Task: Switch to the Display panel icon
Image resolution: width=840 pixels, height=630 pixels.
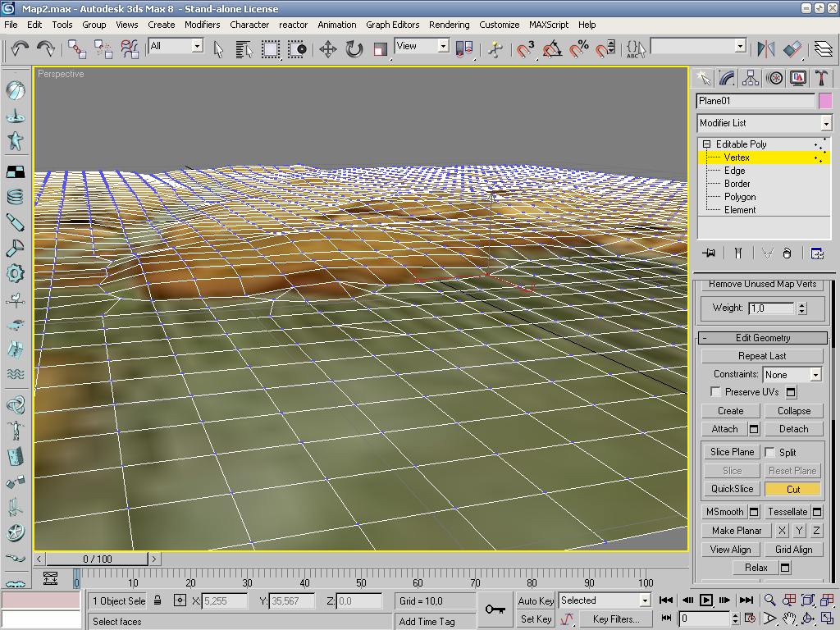Action: [797, 78]
